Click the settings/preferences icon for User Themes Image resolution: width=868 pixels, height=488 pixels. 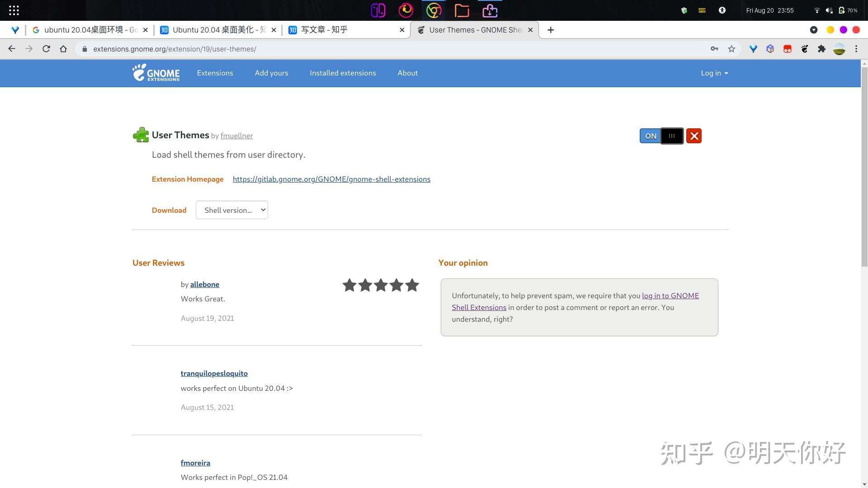(x=672, y=136)
